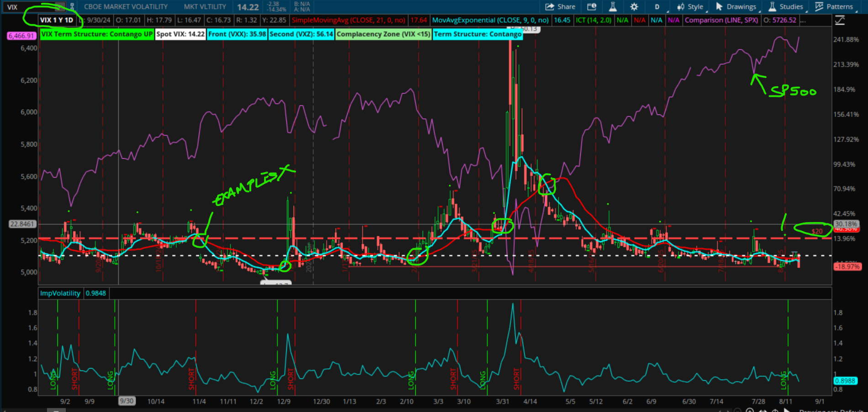Click the SimpleMovingAvg (CLOSE, 21, 0, no) label
The height and width of the screenshot is (412, 868).
[349, 20]
